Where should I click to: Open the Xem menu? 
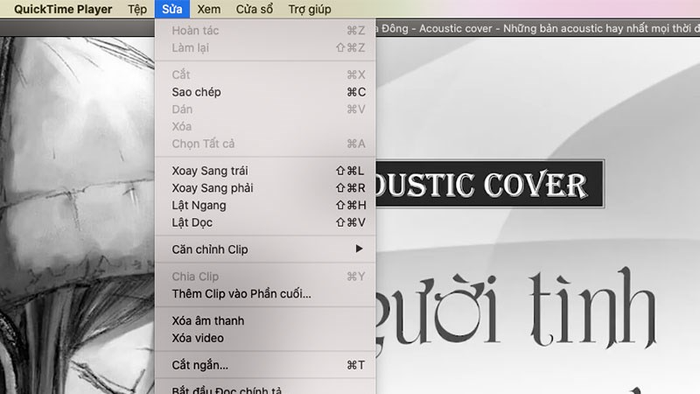[x=209, y=9]
